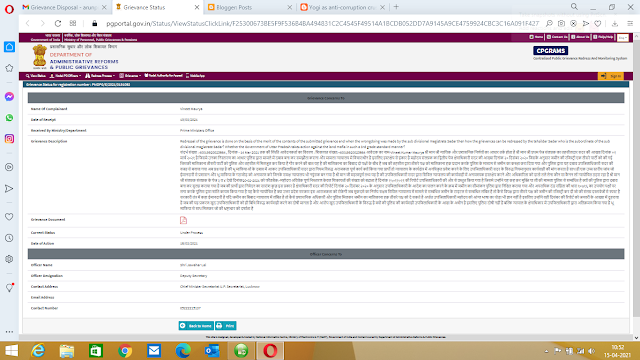
Task: Open Opera sidebar Home icon
Action: pos(9,47)
